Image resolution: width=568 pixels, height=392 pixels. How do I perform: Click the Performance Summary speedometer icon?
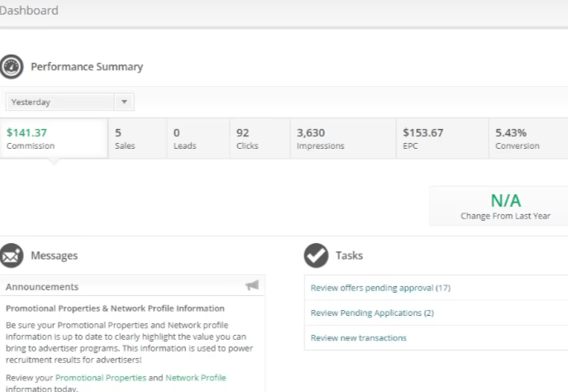(12, 67)
